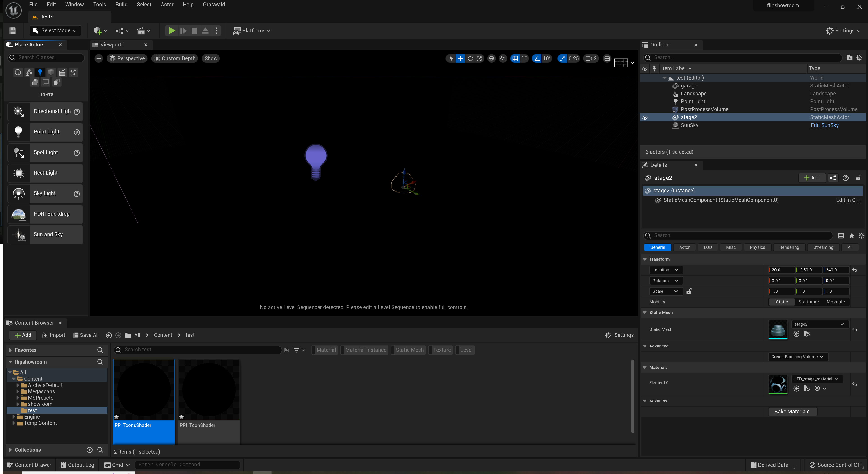Open the Select Mode dropdown

click(56, 31)
